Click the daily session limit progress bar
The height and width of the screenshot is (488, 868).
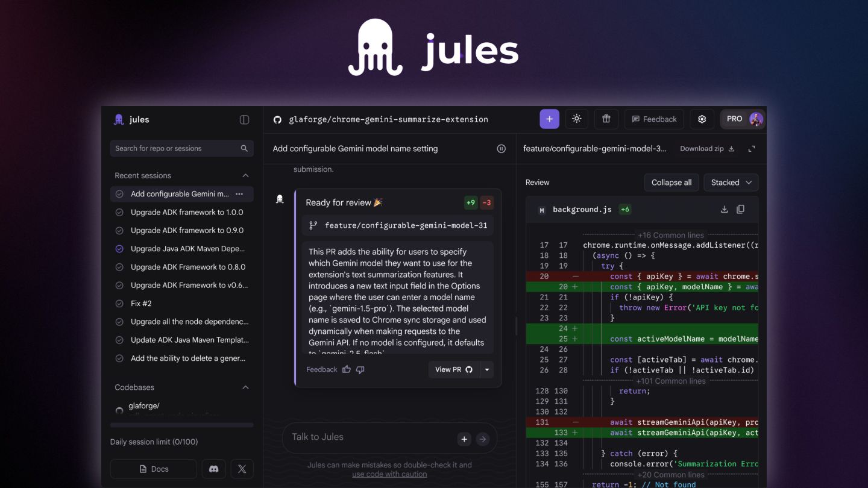(x=181, y=425)
